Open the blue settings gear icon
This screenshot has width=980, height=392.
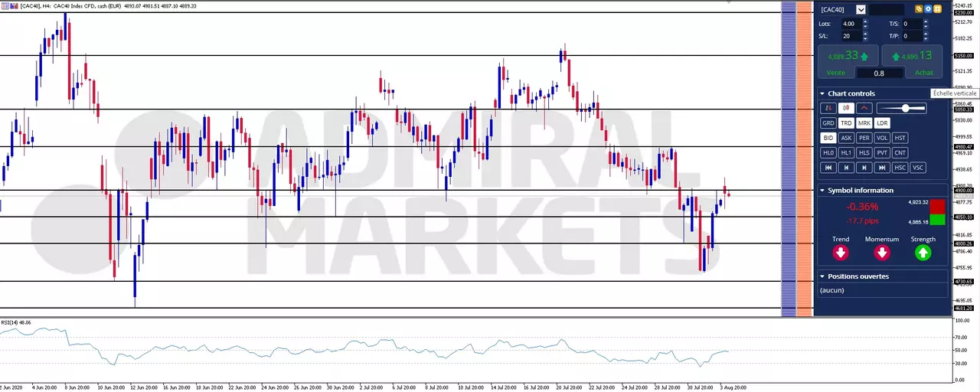tap(928, 9)
